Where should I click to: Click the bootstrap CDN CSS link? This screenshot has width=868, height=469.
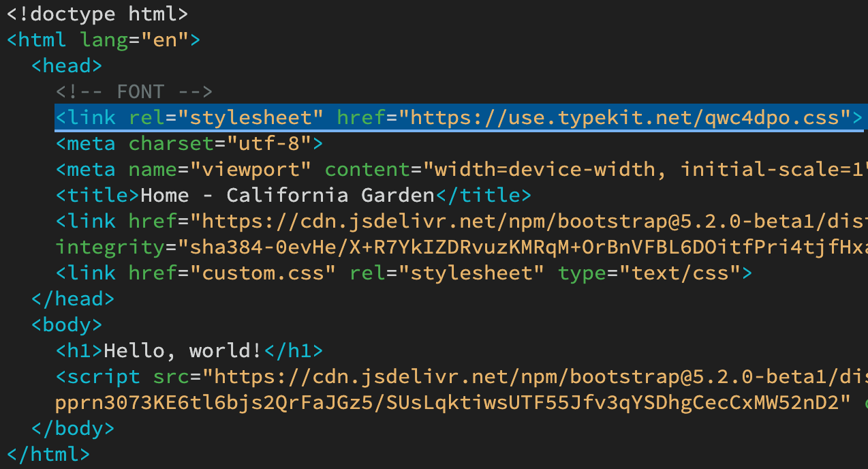(x=477, y=220)
